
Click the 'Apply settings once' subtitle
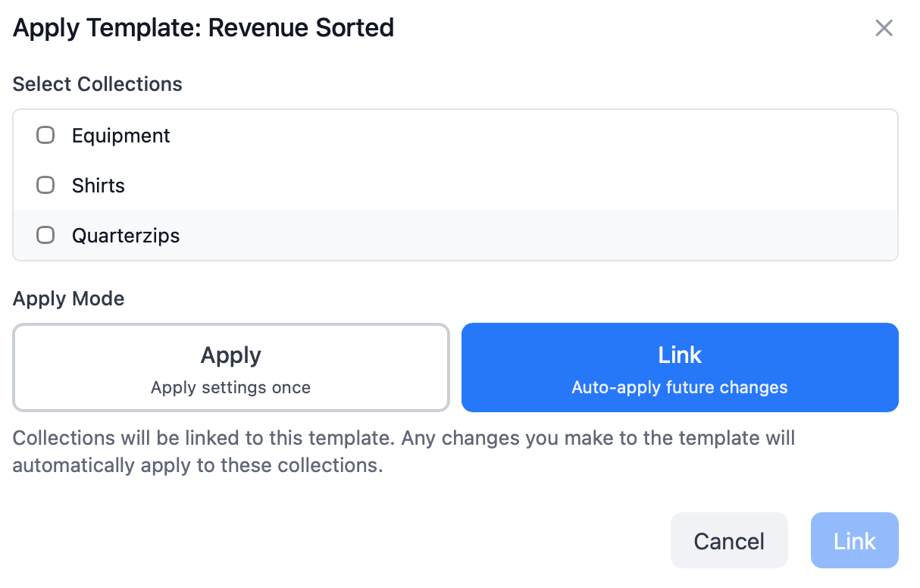pos(230,388)
